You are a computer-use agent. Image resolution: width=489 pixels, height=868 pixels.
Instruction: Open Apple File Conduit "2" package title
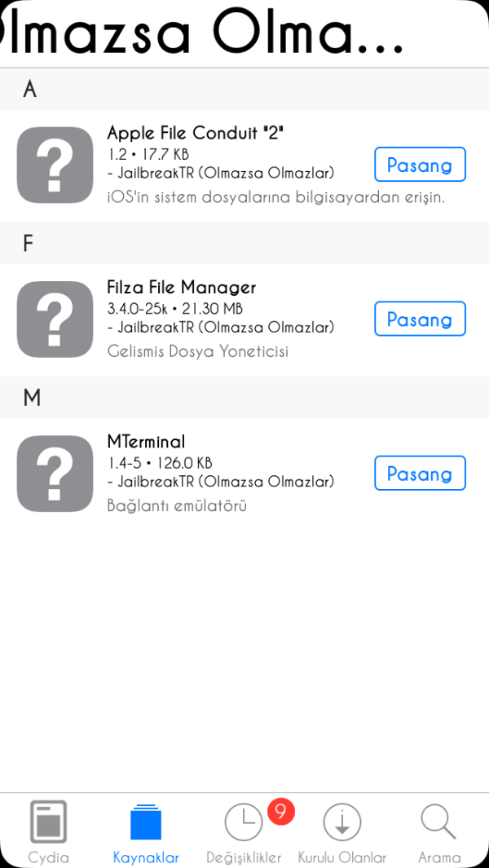coord(195,133)
